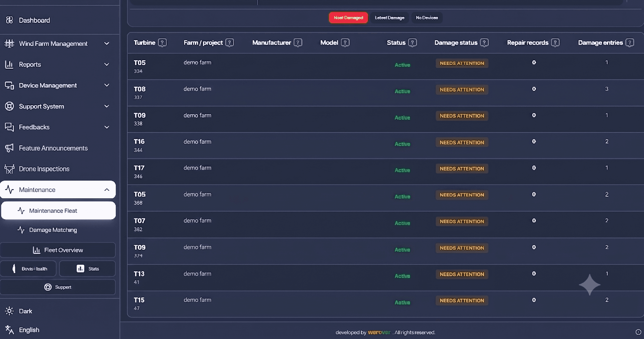
Task: Click the Drone Inspections icon
Action: pyautogui.click(x=9, y=169)
